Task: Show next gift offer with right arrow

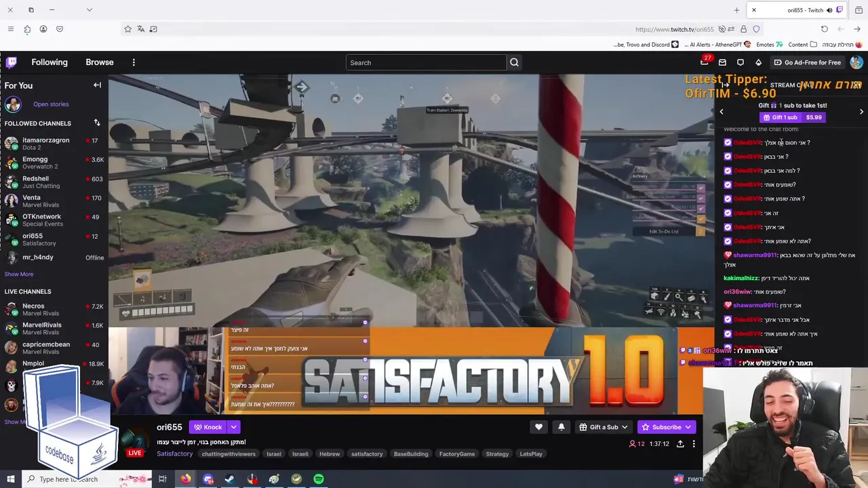Action: (861, 112)
